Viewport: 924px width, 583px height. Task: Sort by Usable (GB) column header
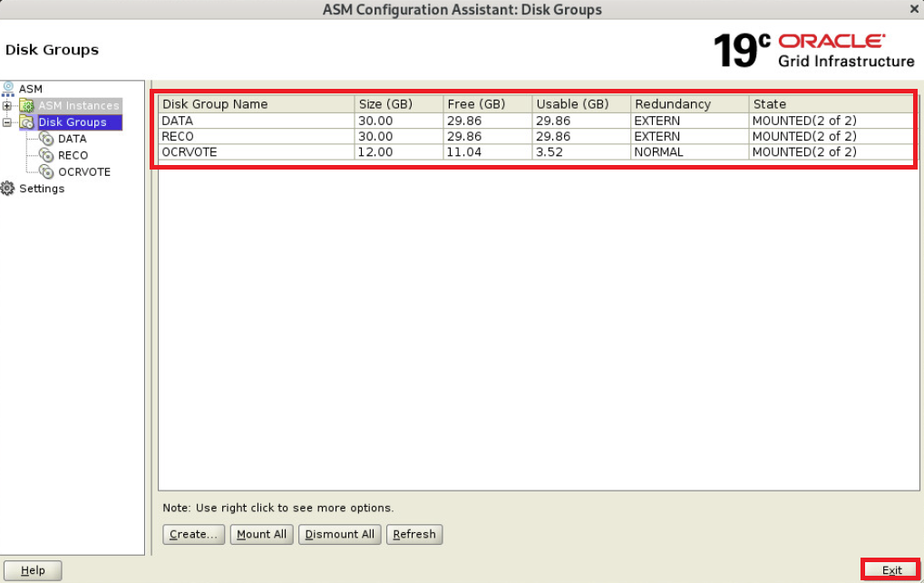(x=581, y=104)
